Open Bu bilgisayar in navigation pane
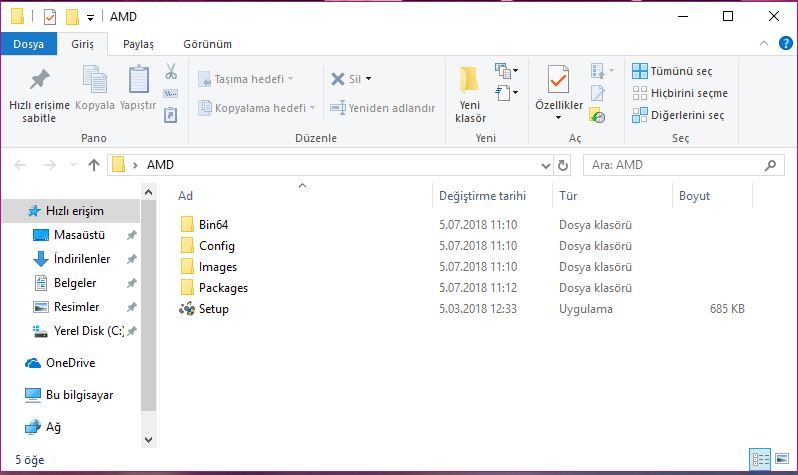 pos(71,395)
